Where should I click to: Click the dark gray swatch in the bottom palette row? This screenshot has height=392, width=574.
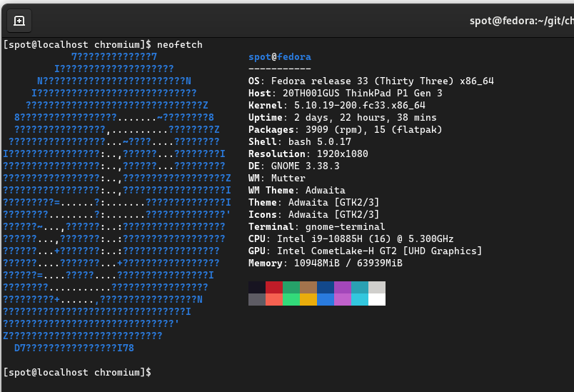[x=257, y=299]
